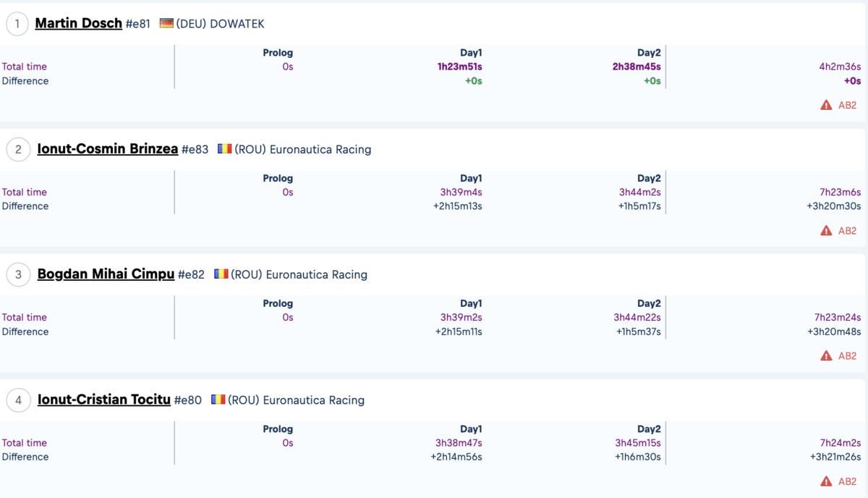Image resolution: width=868 pixels, height=498 pixels.
Task: Click the Romanian flag beside rider #e83
Action: point(224,148)
